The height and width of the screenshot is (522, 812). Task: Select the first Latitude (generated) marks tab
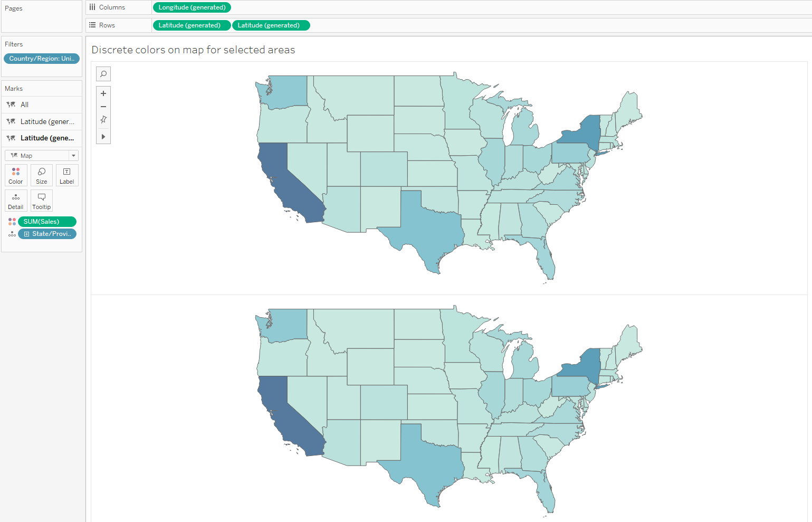pyautogui.click(x=47, y=121)
